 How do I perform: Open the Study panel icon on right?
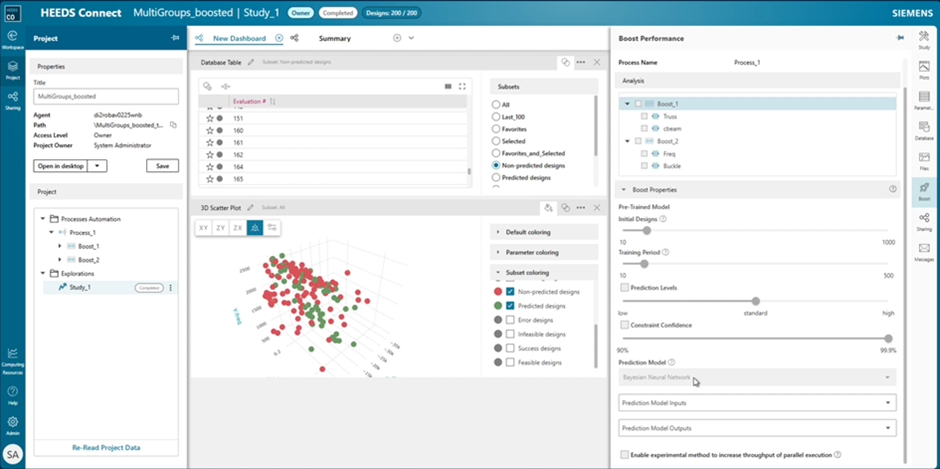pos(924,40)
